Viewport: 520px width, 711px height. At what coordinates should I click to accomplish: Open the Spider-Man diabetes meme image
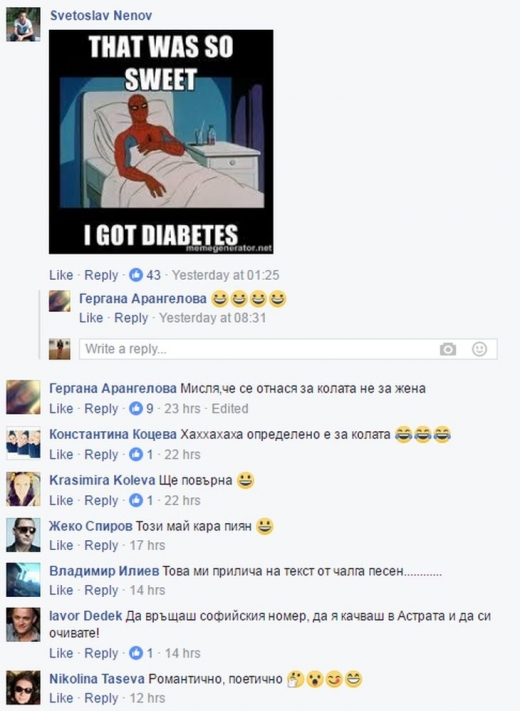click(161, 141)
